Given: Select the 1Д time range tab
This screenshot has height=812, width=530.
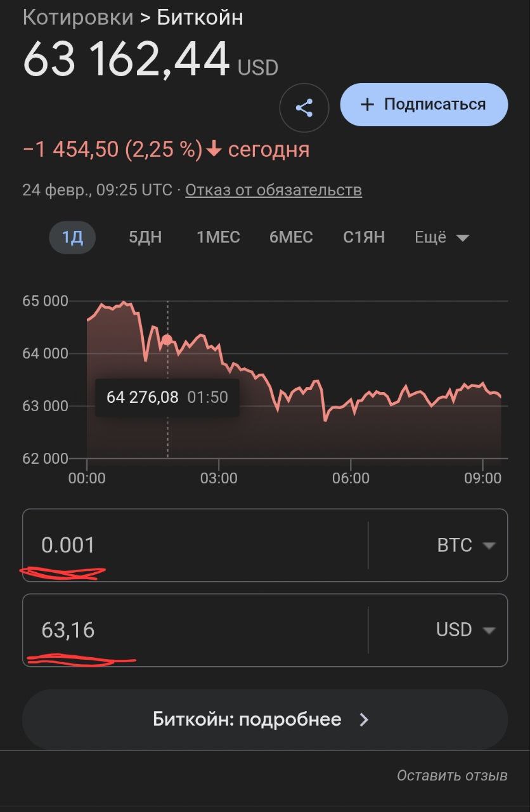Looking at the screenshot, I should point(72,238).
